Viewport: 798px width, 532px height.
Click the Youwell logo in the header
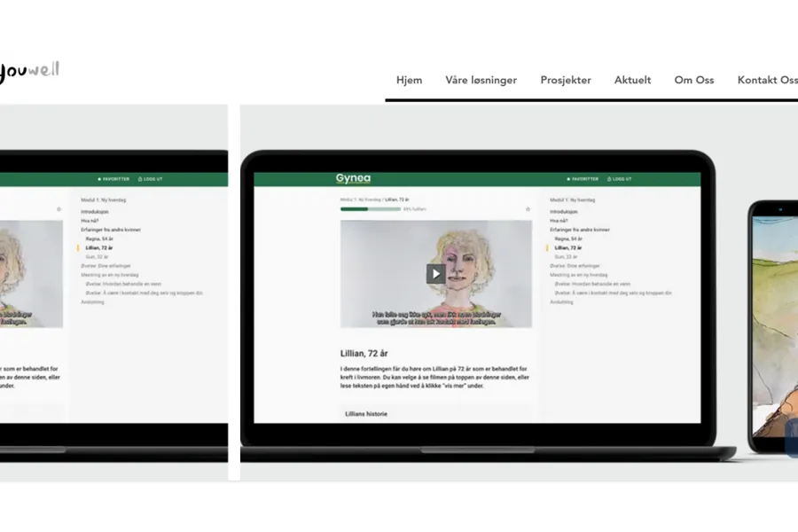coord(28,72)
